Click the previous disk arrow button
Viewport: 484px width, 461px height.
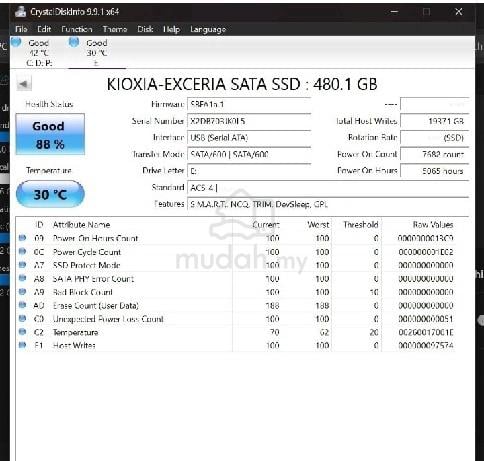click(24, 84)
